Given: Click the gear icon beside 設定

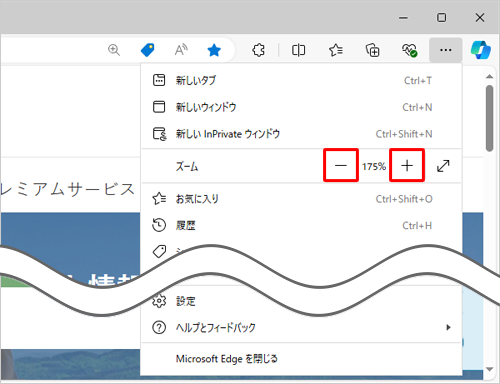Looking at the screenshot, I should (159, 301).
